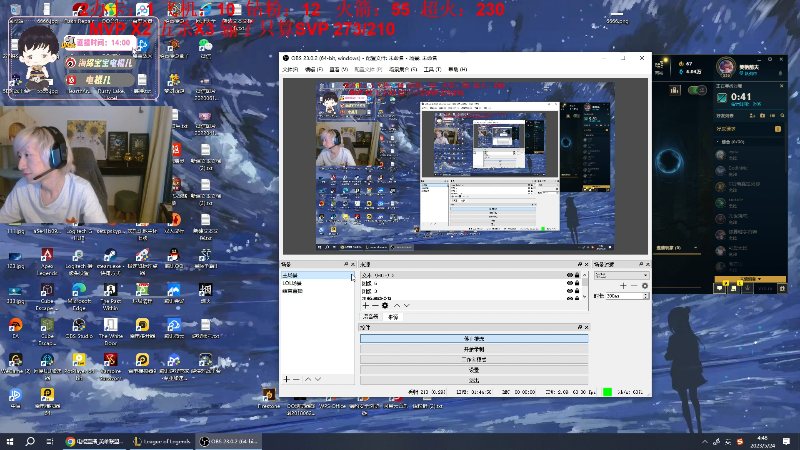Switch the green toggle in League client
Image resolution: width=800 pixels, height=450 pixels.
(x=696, y=90)
